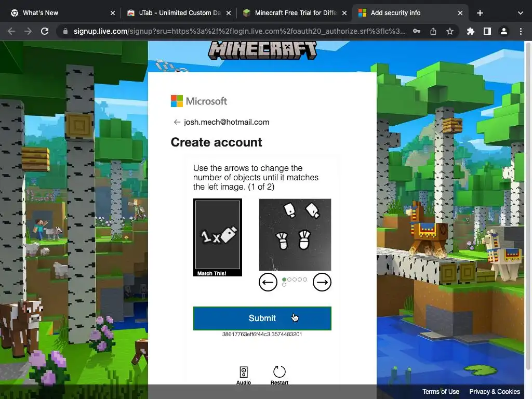Viewport: 532px width, 399px height.
Task: Reload the signup page
Action: coord(45,31)
